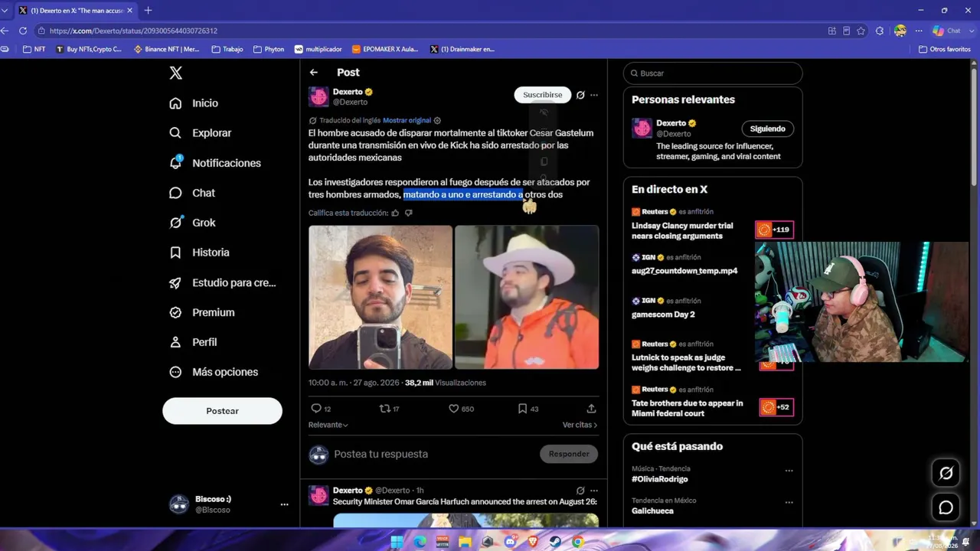Click the Ver citas link
The width and height of the screenshot is (980, 551).
coord(580,425)
